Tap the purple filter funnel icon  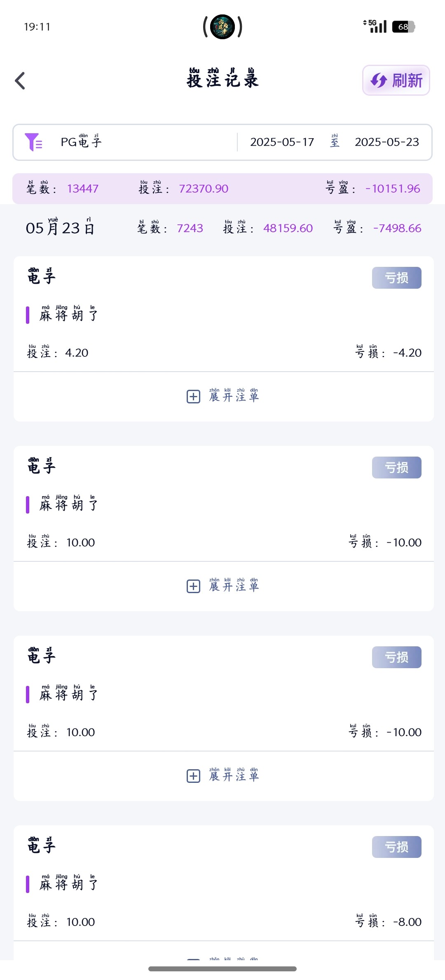click(33, 142)
